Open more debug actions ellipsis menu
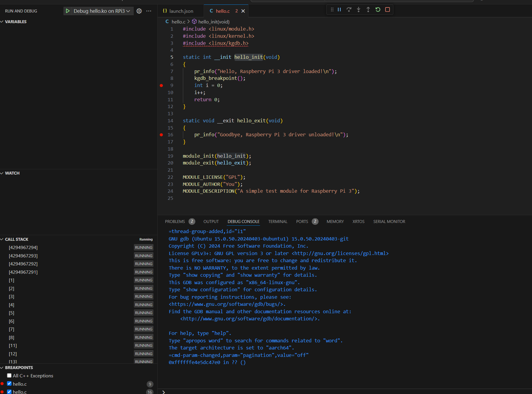 tap(149, 11)
